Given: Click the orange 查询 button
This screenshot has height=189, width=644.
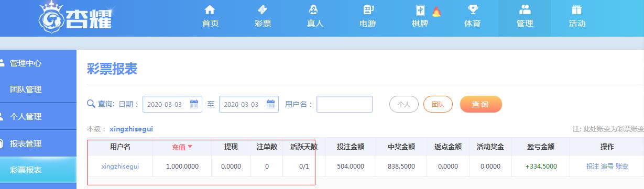Looking at the screenshot, I should 481,104.
